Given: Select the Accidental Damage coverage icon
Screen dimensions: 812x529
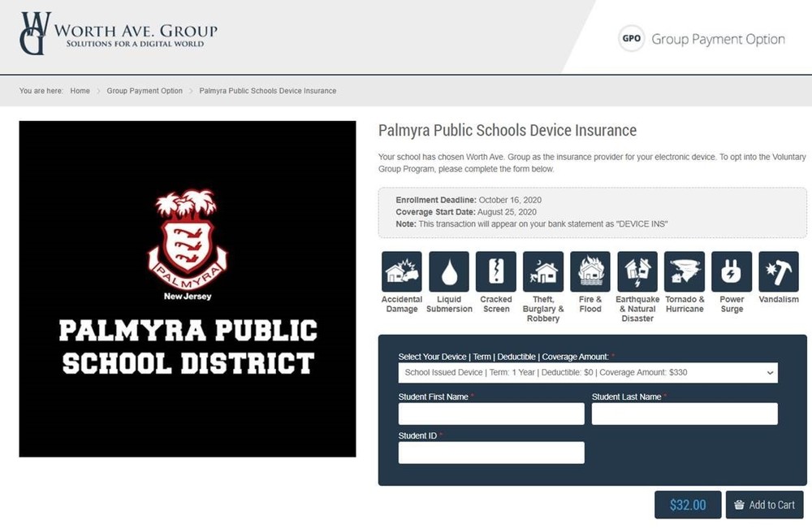Looking at the screenshot, I should tap(401, 271).
